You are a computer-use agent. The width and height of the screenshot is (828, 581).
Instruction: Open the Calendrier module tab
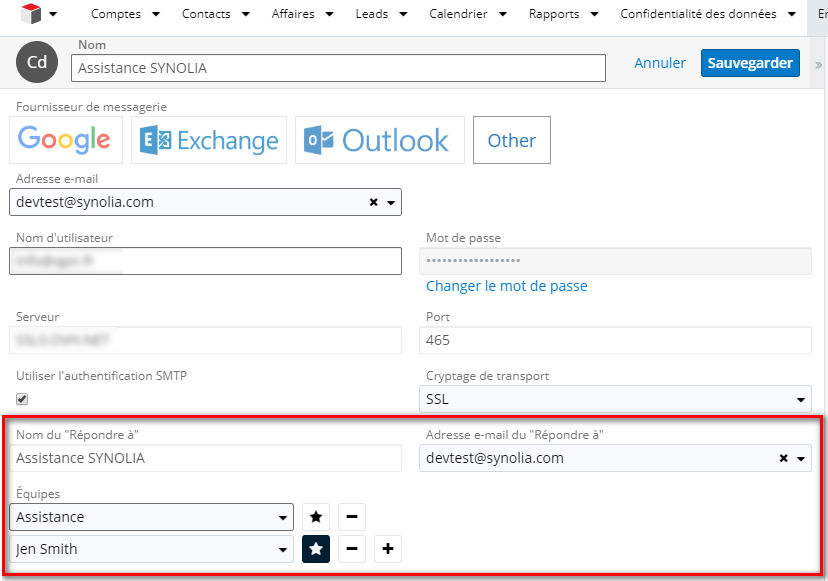pyautogui.click(x=458, y=14)
